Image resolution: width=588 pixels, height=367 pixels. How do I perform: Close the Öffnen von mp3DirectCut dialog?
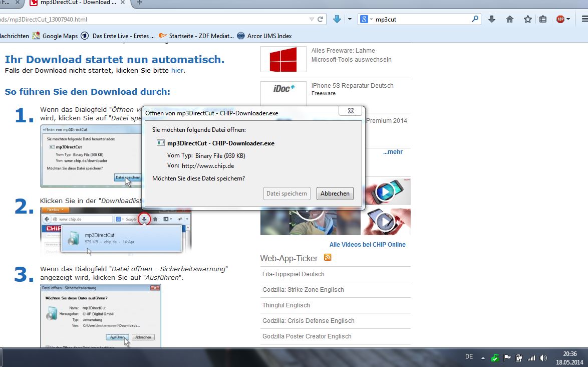(x=351, y=111)
